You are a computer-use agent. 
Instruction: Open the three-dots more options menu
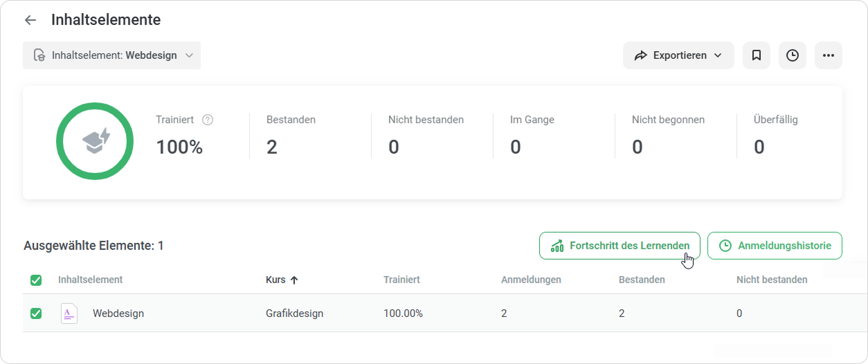[829, 55]
